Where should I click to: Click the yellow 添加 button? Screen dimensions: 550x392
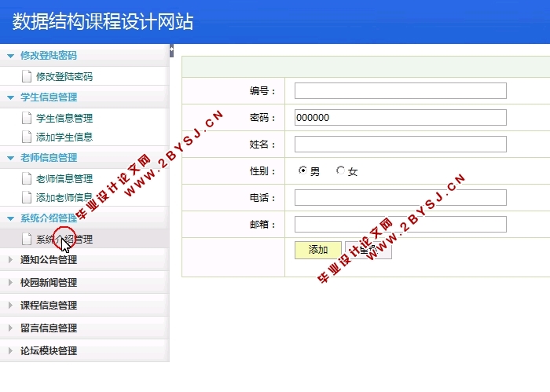(318, 250)
